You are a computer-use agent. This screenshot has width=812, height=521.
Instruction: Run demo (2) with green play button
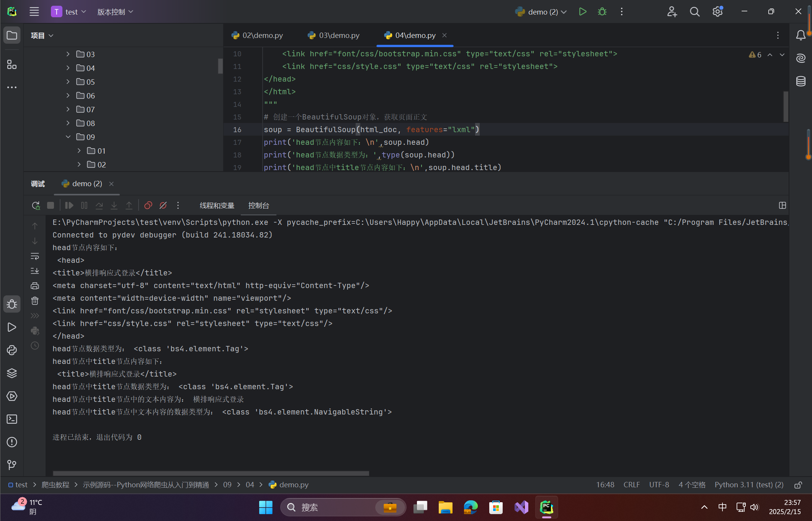click(x=583, y=12)
